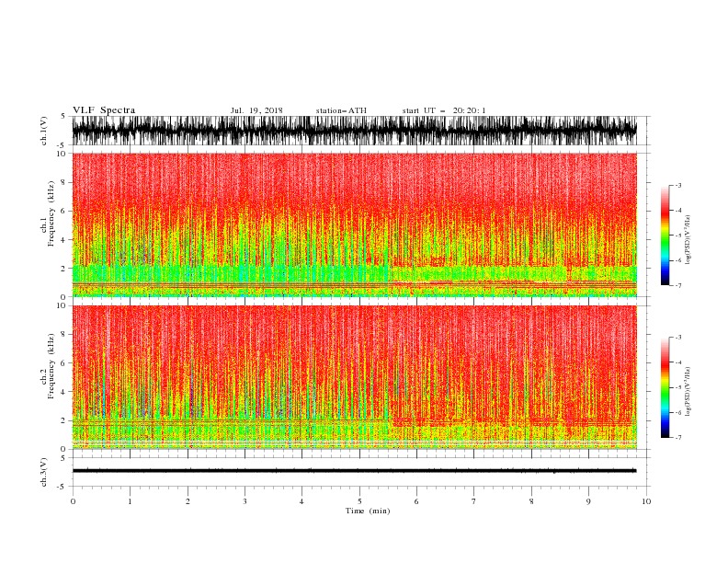Click the "ch.3(V)" axis label
This screenshot has width=728, height=563.
click(44, 472)
